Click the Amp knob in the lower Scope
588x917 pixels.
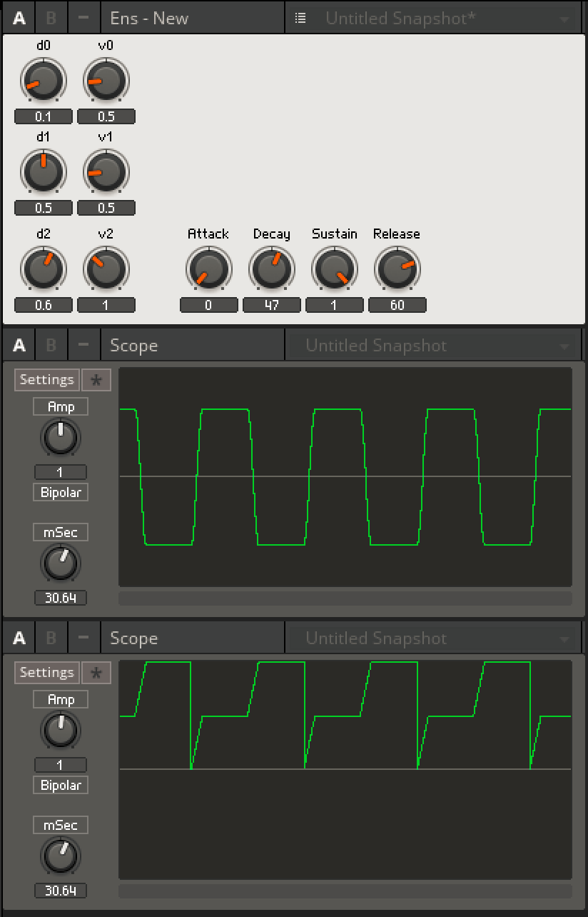pos(61,731)
